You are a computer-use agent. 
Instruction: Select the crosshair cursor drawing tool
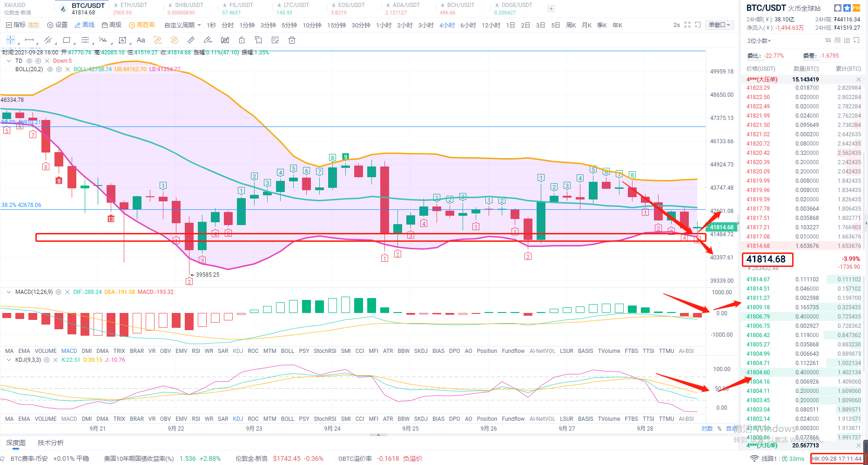pyautogui.click(x=10, y=40)
